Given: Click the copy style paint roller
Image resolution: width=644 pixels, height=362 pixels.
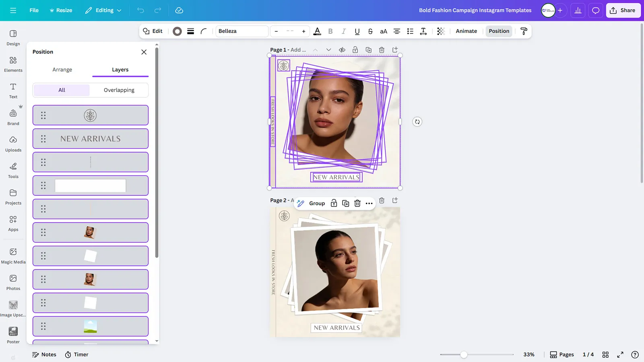Looking at the screenshot, I should 524,31.
